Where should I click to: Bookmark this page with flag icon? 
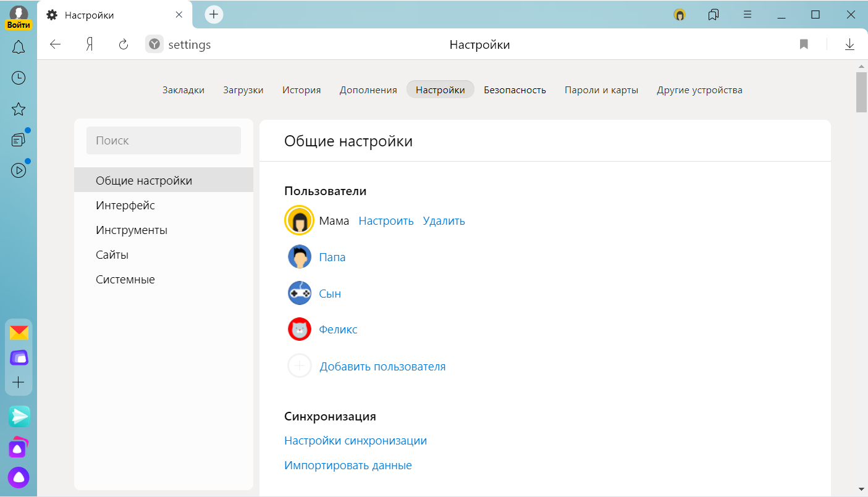(x=804, y=44)
